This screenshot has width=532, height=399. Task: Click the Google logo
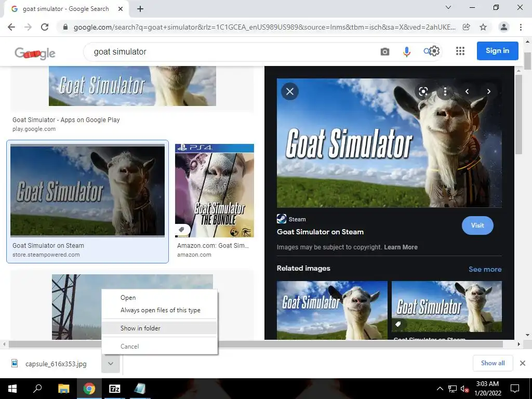pyautogui.click(x=35, y=53)
